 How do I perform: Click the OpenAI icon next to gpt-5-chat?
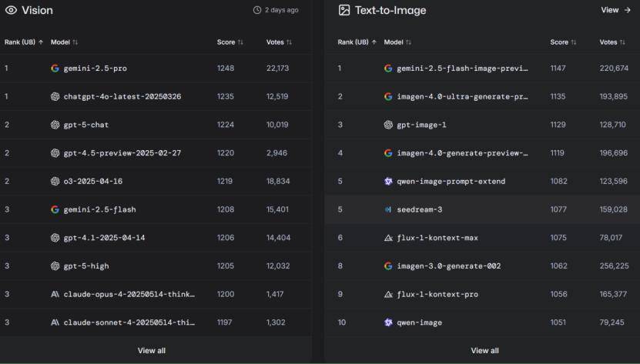[55, 125]
